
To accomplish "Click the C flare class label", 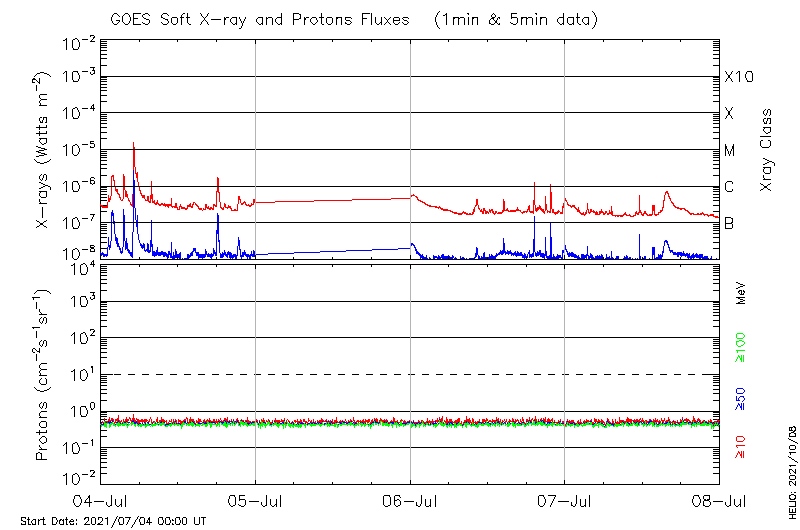I will click(729, 187).
